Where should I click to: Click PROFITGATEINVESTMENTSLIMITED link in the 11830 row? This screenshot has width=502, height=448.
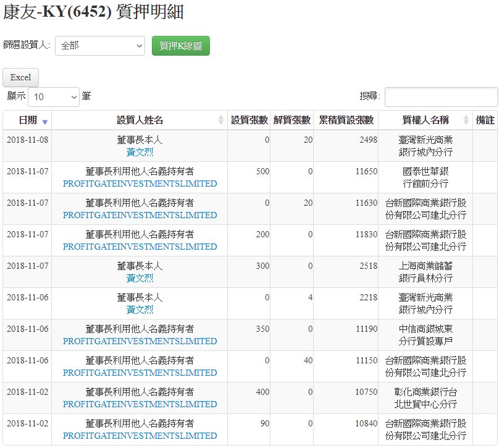click(x=140, y=247)
